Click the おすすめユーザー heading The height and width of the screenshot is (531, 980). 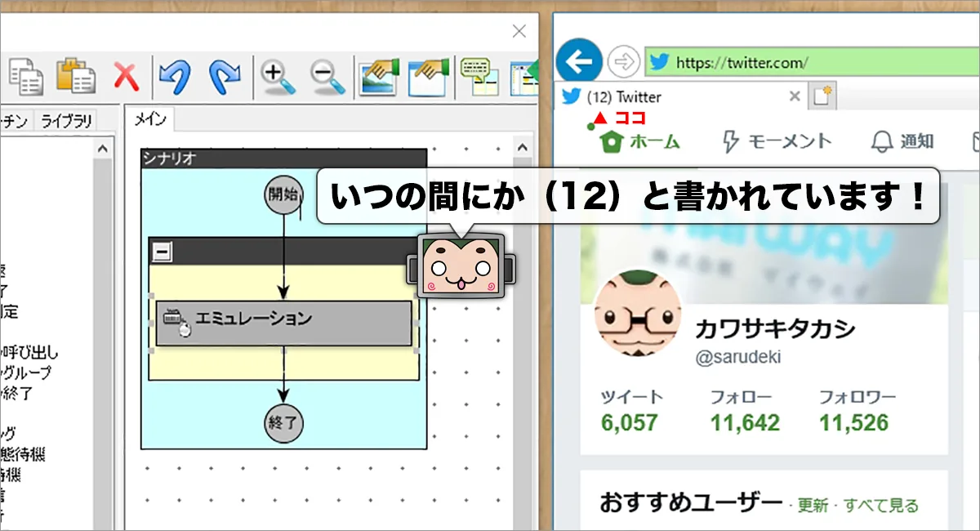691,502
